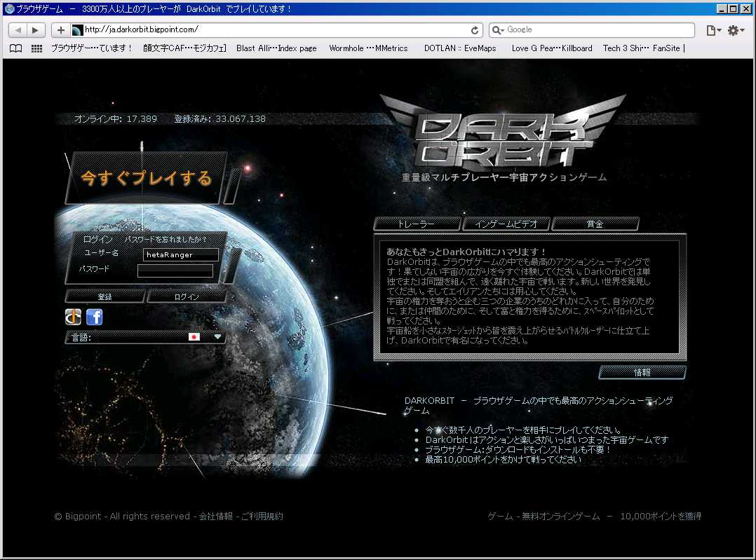Click the オンライン中: 17.389 counter text
This screenshot has width=756, height=560.
116,118
